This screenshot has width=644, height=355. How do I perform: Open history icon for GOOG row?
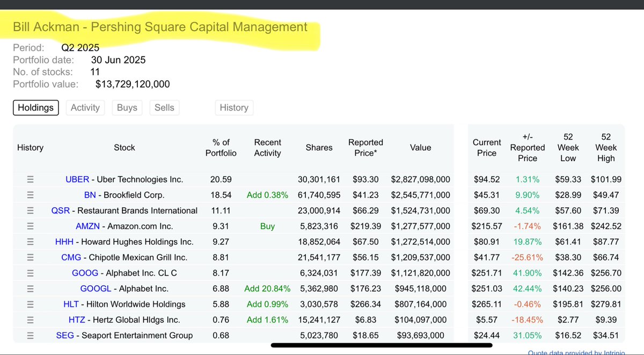point(31,273)
